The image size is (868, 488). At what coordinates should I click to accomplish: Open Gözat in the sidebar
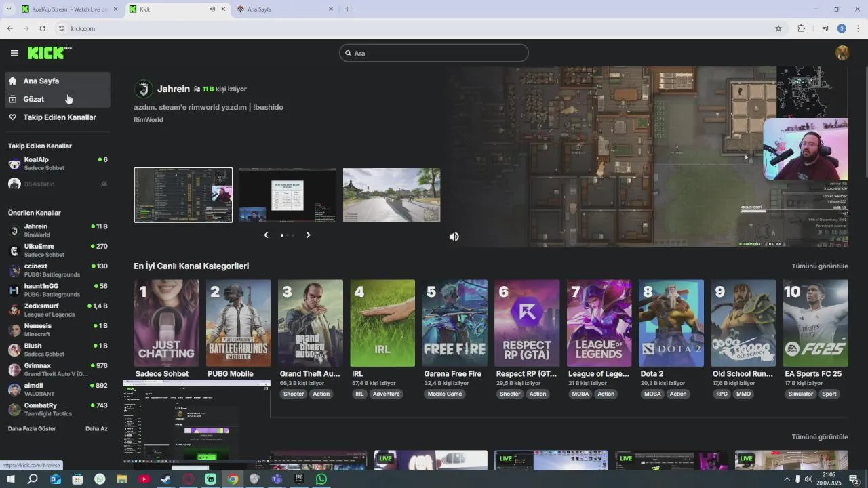tap(58, 99)
